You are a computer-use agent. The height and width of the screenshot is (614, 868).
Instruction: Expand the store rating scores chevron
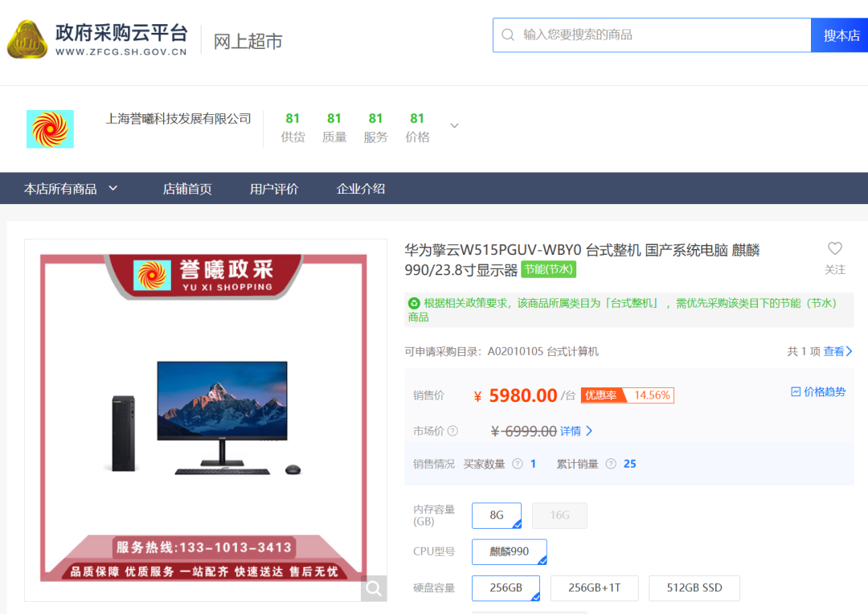click(454, 125)
